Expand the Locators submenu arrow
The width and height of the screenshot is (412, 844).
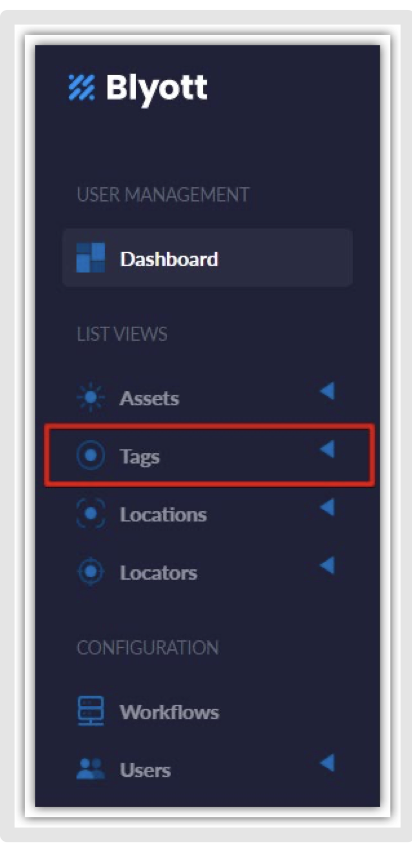327,565
